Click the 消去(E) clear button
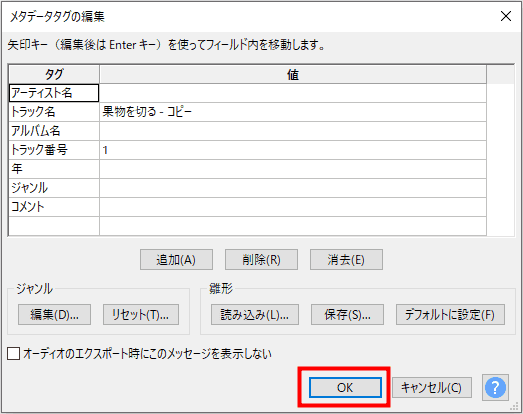 (346, 259)
